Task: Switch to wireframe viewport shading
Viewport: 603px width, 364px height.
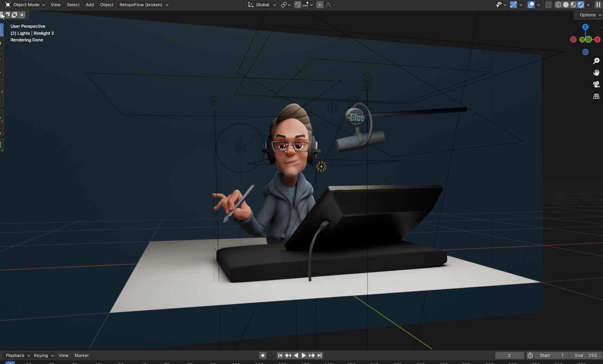Action: pos(558,5)
